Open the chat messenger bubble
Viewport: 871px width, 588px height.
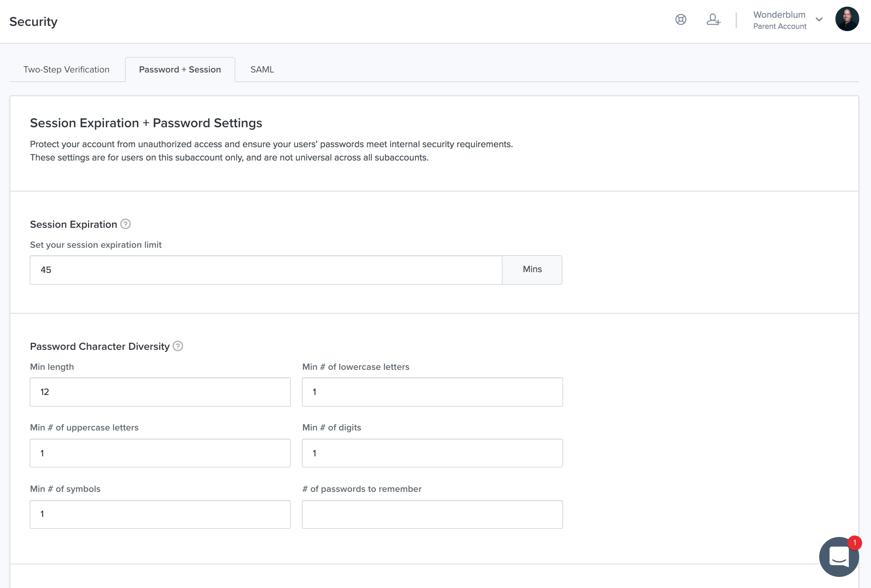838,557
